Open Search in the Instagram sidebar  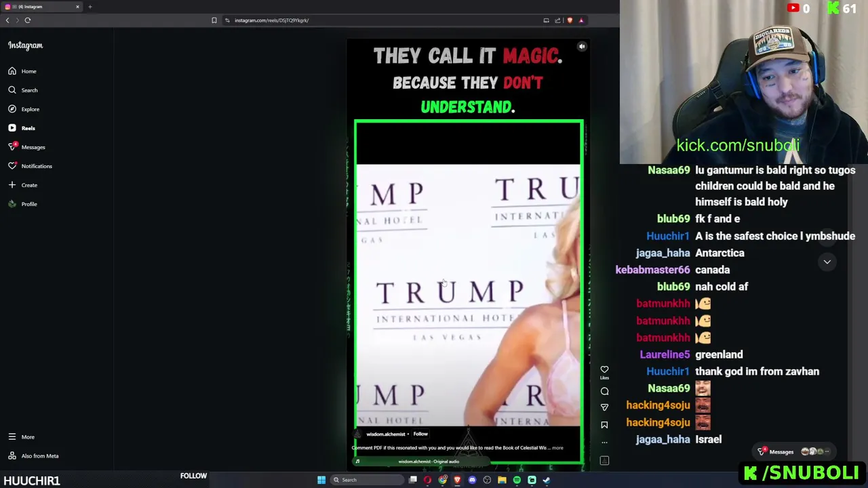[x=22, y=90]
